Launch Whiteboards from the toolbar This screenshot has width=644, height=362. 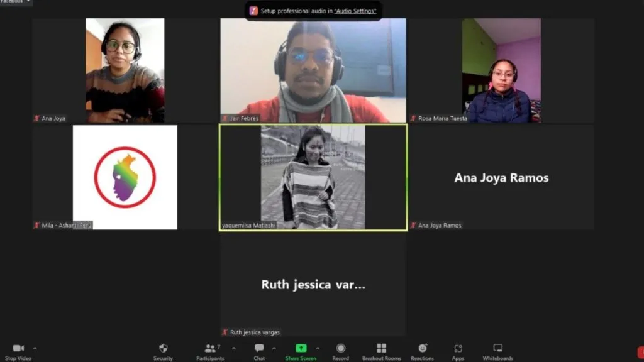pos(497,349)
